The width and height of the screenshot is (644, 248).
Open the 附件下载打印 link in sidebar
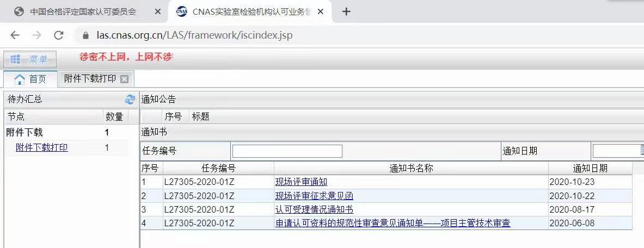click(42, 147)
